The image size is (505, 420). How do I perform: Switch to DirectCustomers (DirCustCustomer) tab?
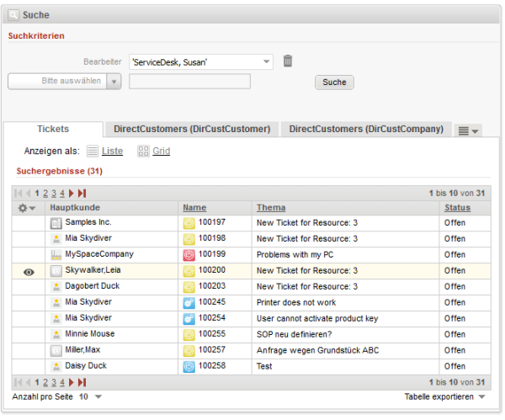point(192,129)
